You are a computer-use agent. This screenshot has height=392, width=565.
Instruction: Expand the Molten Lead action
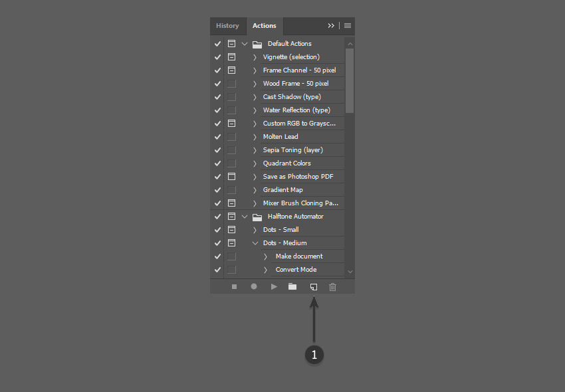coord(255,137)
